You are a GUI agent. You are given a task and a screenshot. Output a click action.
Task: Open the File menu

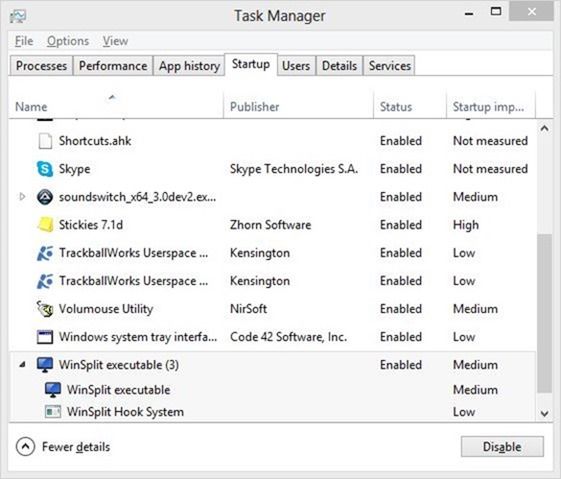click(x=24, y=41)
